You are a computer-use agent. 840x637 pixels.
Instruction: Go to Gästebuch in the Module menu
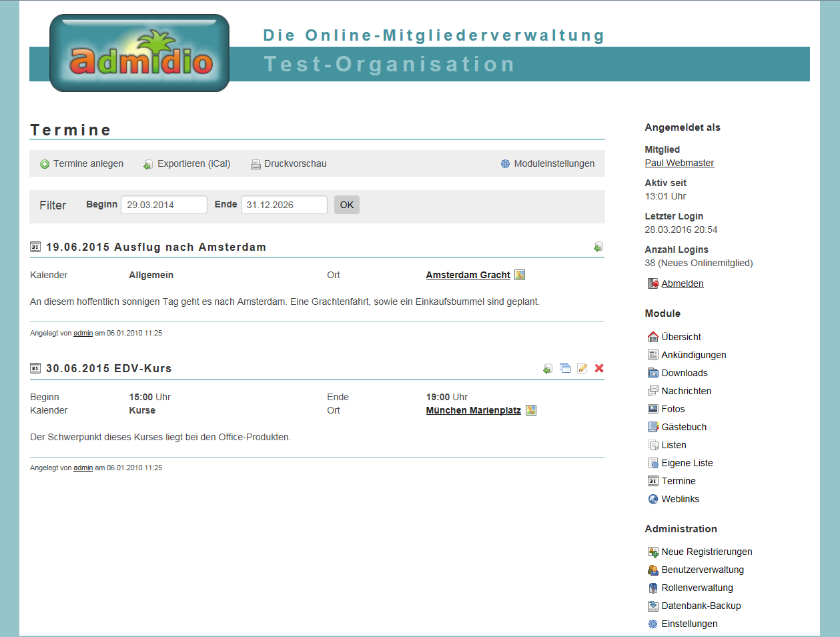tap(683, 427)
